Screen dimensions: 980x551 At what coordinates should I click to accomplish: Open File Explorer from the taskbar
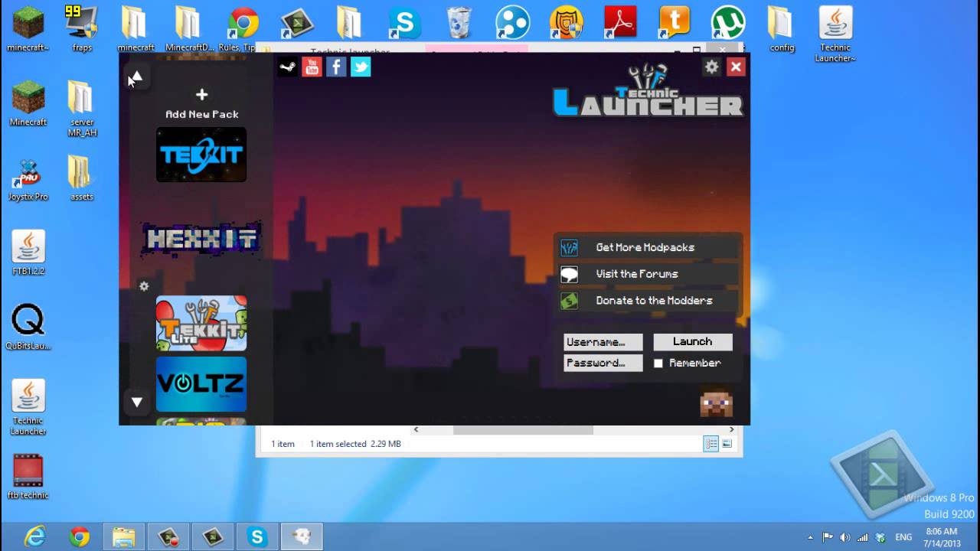123,536
